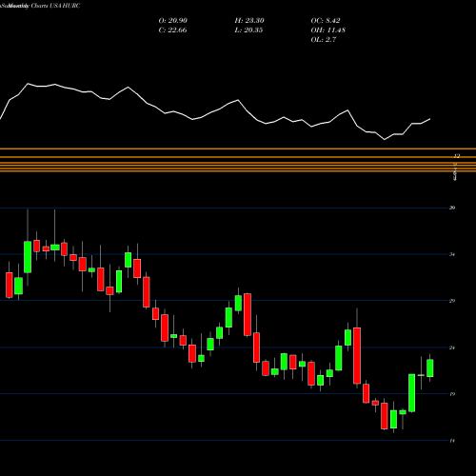476x476 pixels.
Task: Click the open price value O: 20.90
Action: point(173,21)
